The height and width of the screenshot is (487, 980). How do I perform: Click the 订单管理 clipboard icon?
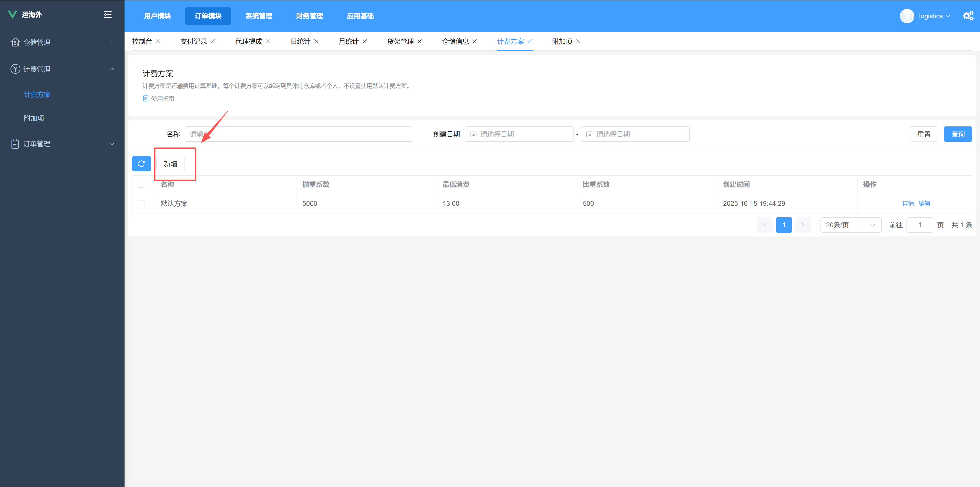tap(15, 144)
